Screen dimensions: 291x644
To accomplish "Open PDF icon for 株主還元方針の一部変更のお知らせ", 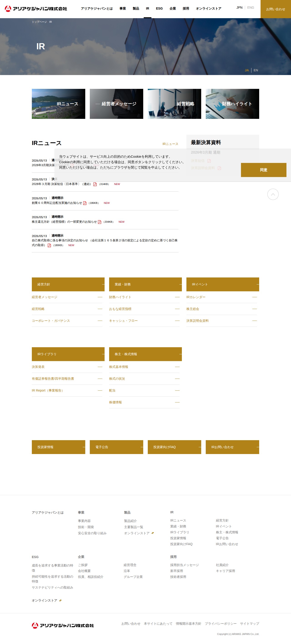I will 100,222.
